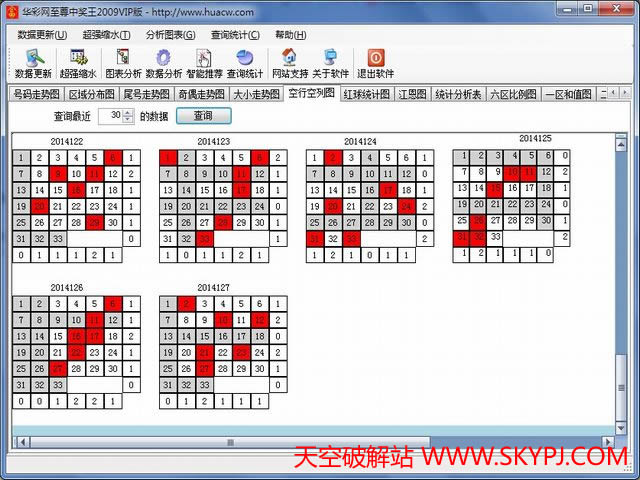Select the 统计分析表 tab
Screen dimensions: 640x480
pyautogui.click(x=458, y=95)
